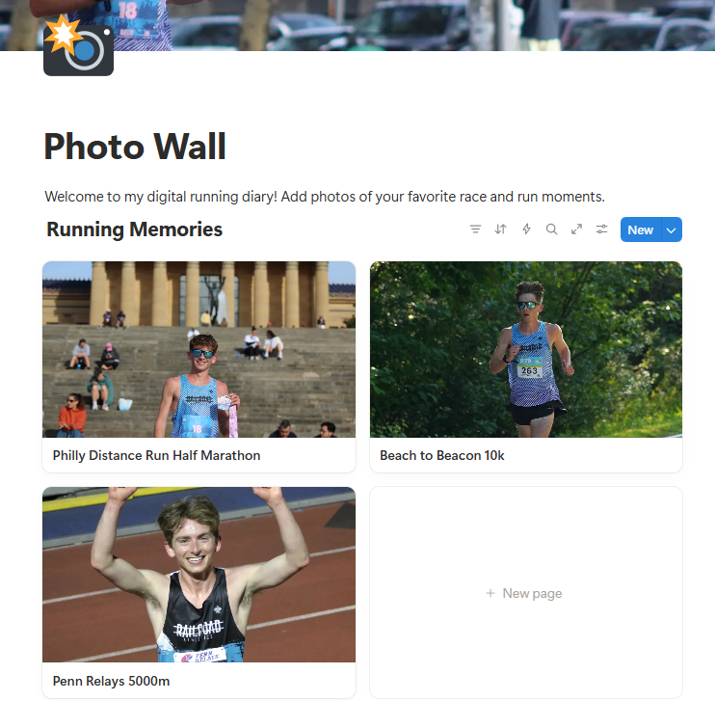715x728 pixels.
Task: Click the blue New button
Action: point(640,229)
